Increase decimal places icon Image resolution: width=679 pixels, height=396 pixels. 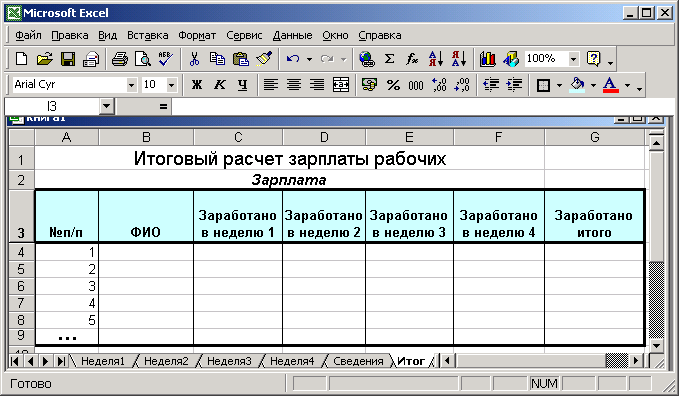pyautogui.click(x=439, y=84)
